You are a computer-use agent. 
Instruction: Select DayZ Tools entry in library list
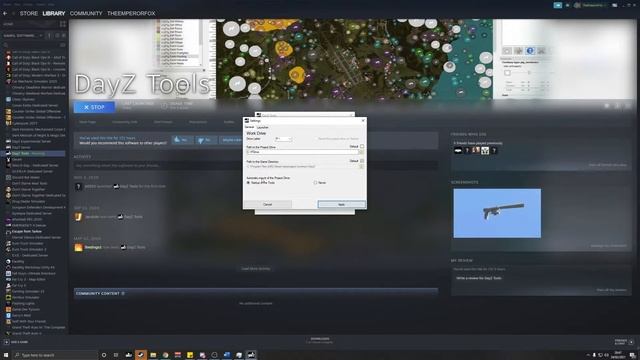click(x=34, y=153)
